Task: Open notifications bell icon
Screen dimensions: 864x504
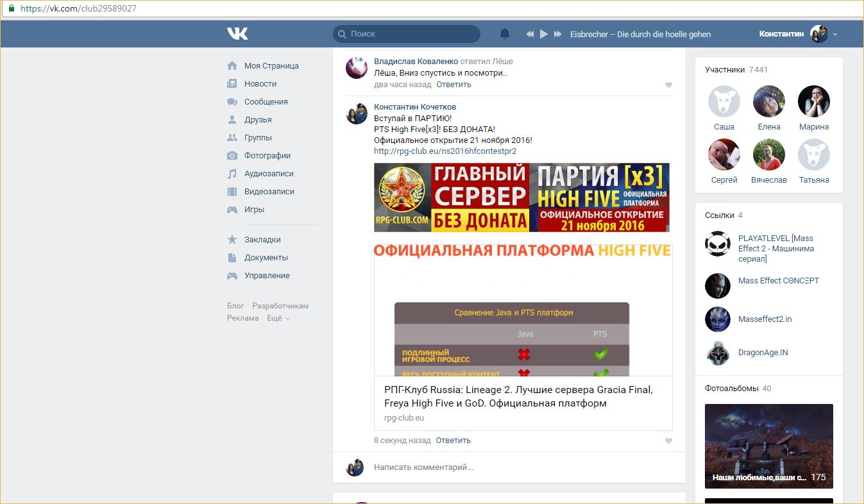Action: (505, 34)
